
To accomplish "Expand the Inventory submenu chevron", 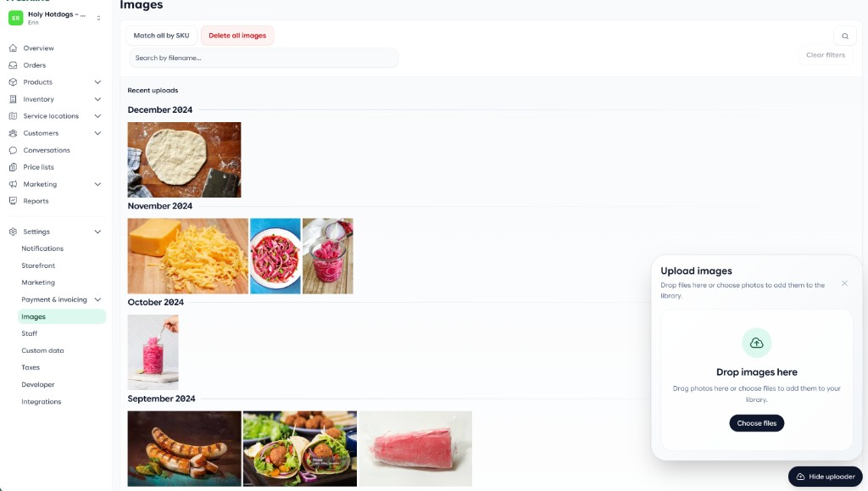I will [97, 99].
